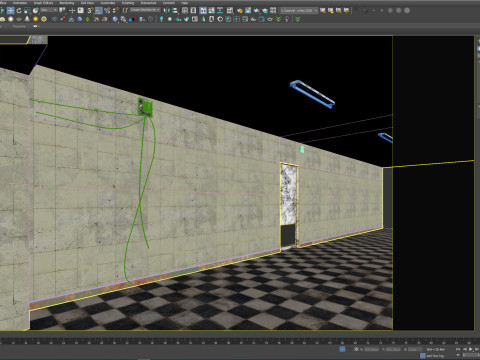Open the Create Selection Set dropdown
Image resolution: width=480 pixels, height=360 pixels.
(x=146, y=10)
